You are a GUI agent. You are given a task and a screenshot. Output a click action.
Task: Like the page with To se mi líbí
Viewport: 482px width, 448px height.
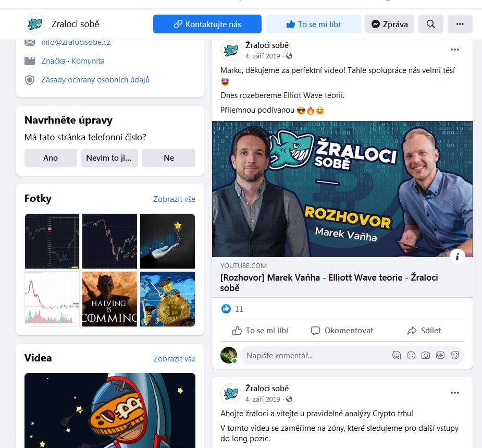click(313, 24)
